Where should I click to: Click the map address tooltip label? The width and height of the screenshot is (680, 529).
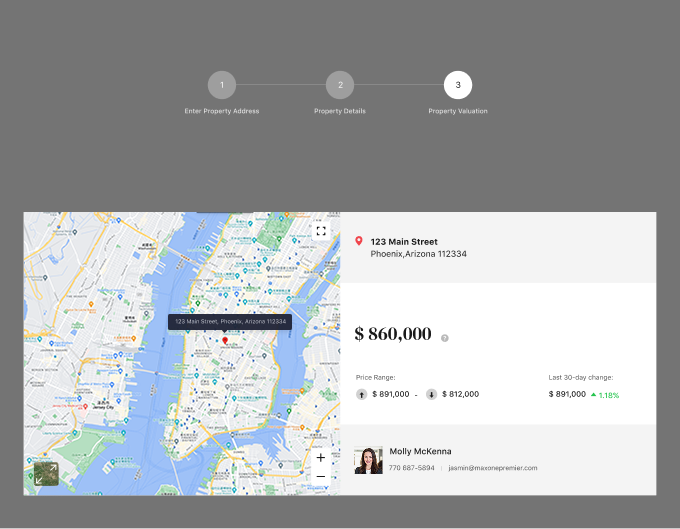(x=230, y=322)
